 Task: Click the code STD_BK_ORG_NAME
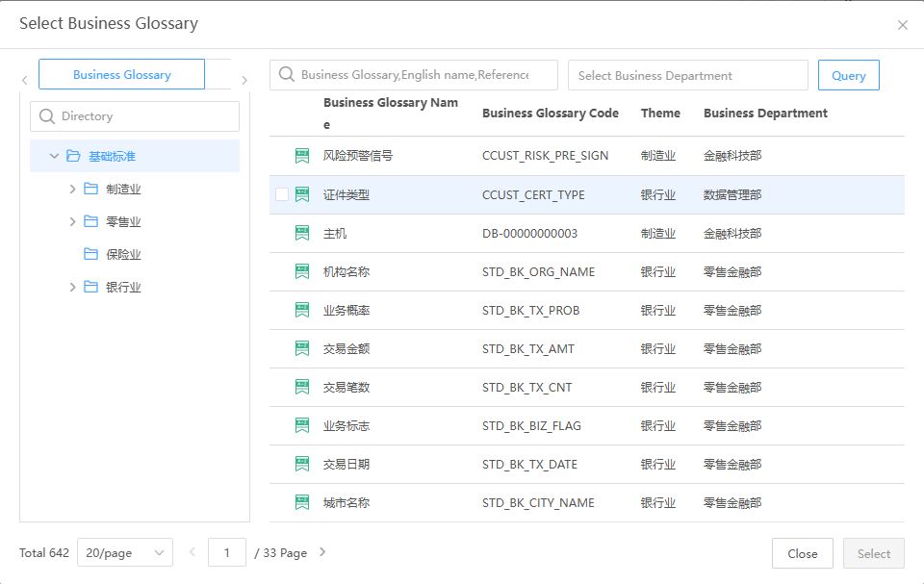tap(539, 272)
